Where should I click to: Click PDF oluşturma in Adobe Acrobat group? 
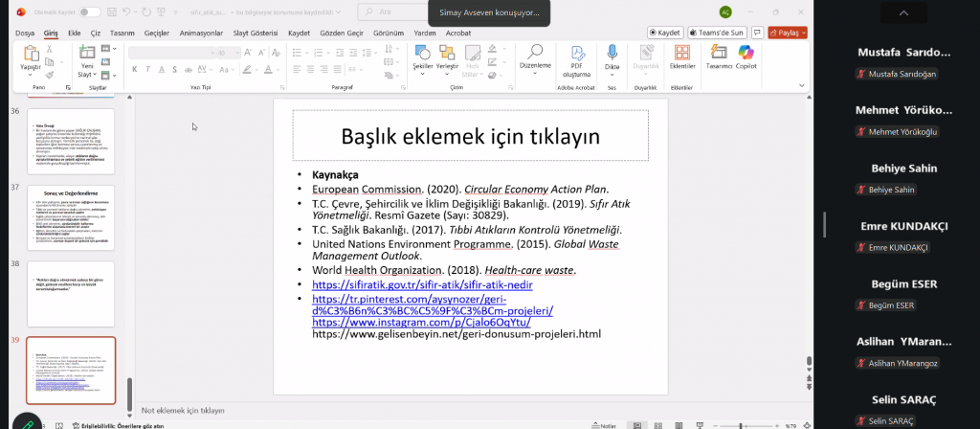pyautogui.click(x=576, y=57)
